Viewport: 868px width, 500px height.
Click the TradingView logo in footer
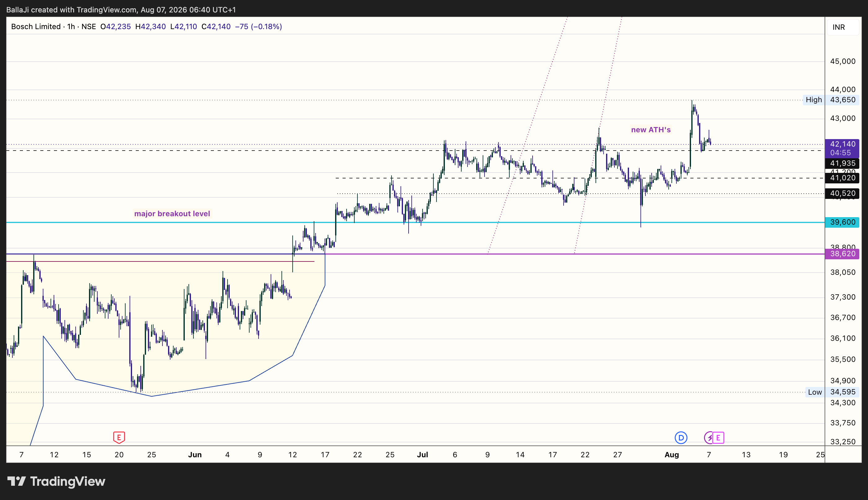coord(56,481)
